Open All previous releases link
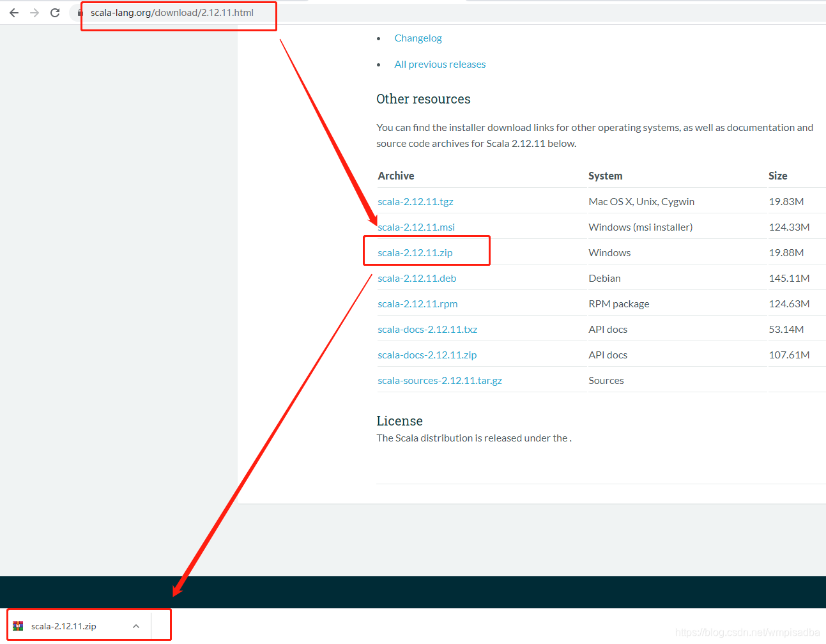The image size is (826, 644). pyautogui.click(x=440, y=65)
